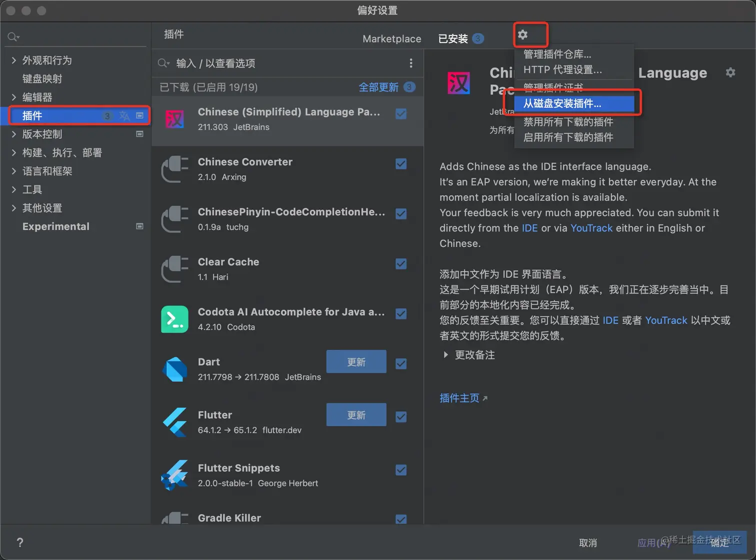Open the YouTrack link in English description
Viewport: 756px width, 560px height.
click(591, 228)
